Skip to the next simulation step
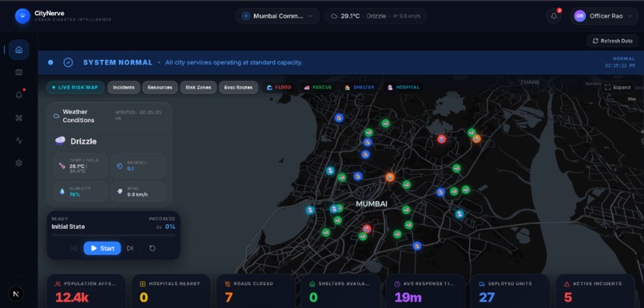644x308 pixels. pos(129,248)
